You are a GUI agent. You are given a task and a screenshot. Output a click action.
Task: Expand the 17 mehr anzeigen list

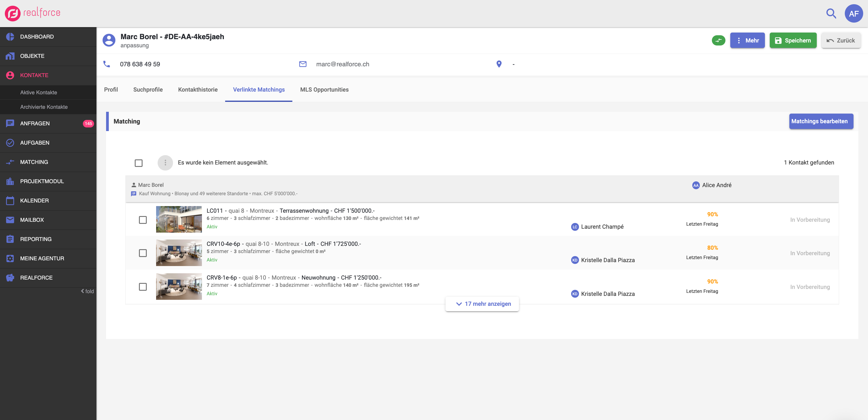(x=482, y=304)
